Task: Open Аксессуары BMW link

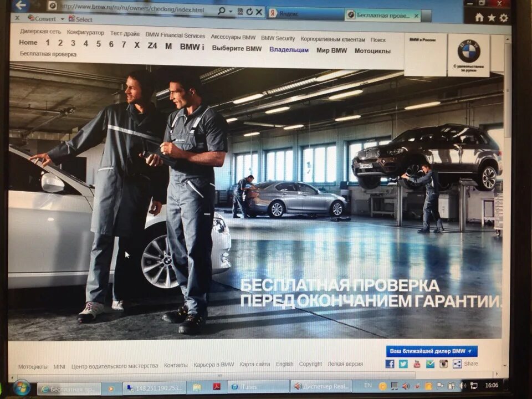Action: [233, 37]
